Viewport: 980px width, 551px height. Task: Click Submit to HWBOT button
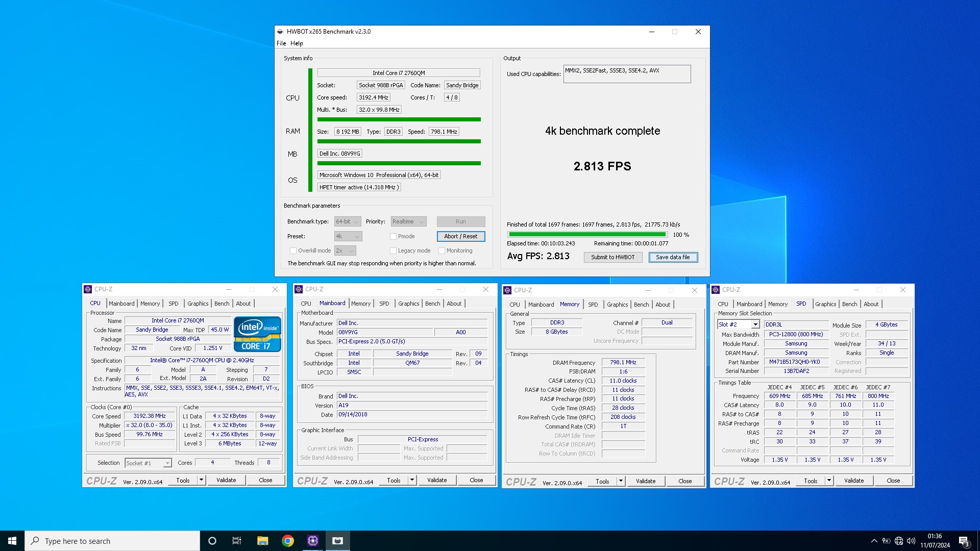612,257
